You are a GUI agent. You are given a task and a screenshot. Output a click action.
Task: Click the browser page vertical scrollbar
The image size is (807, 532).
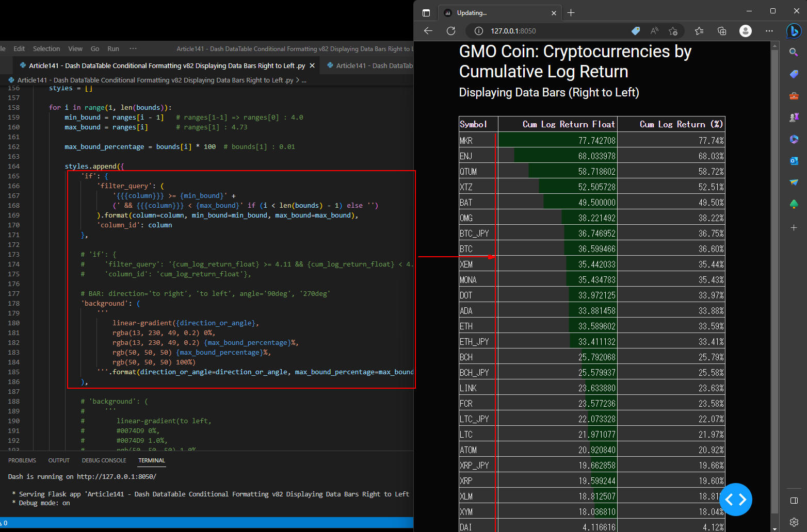[x=774, y=281]
